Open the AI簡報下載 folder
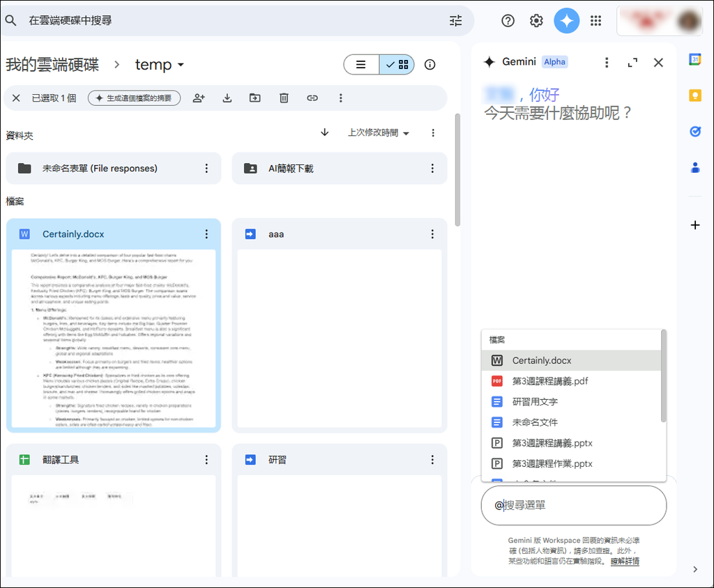The image size is (714, 588). pos(340,169)
